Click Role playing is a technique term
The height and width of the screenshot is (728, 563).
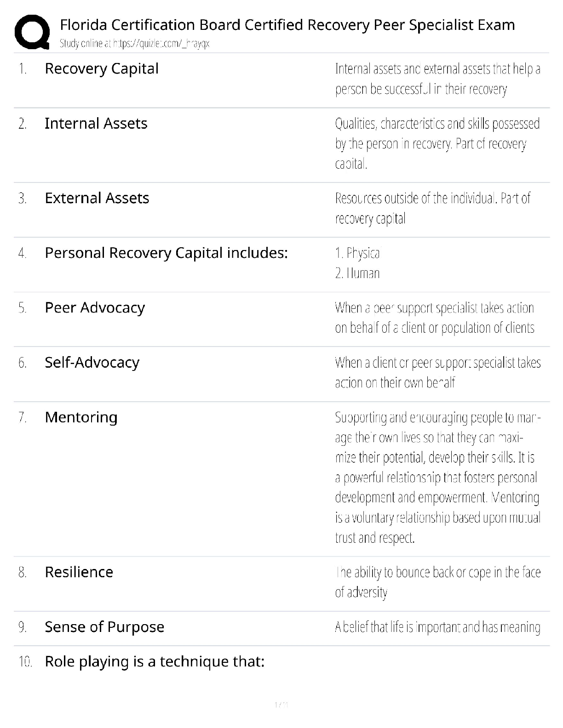click(154, 661)
